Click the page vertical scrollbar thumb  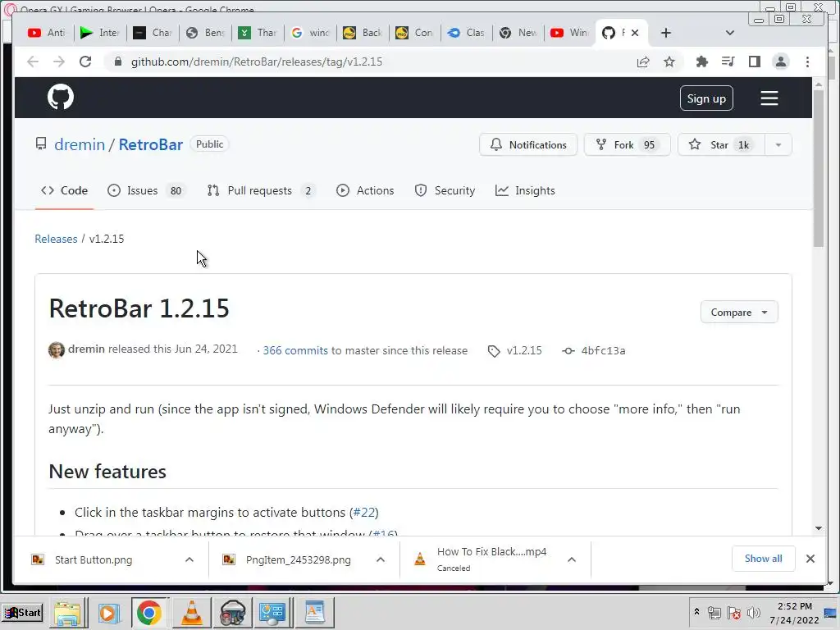tap(818, 169)
